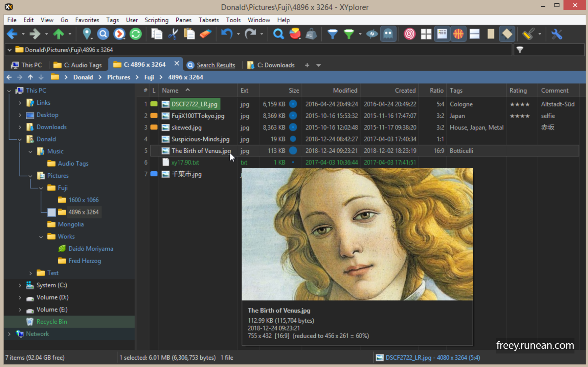The height and width of the screenshot is (367, 588).
Task: Click the orange Delete eraser icon
Action: coord(206,34)
